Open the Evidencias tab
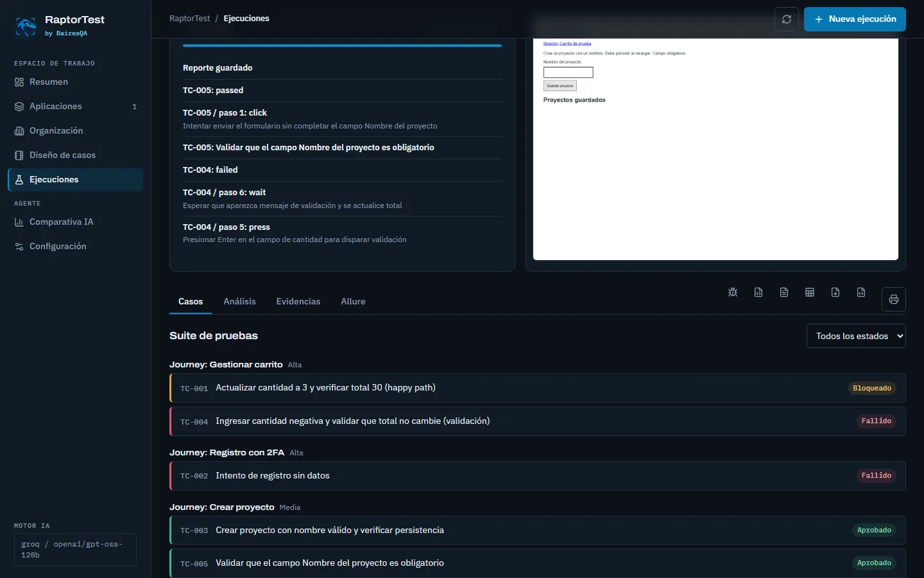Viewport: 924px width, 578px height. [x=298, y=301]
